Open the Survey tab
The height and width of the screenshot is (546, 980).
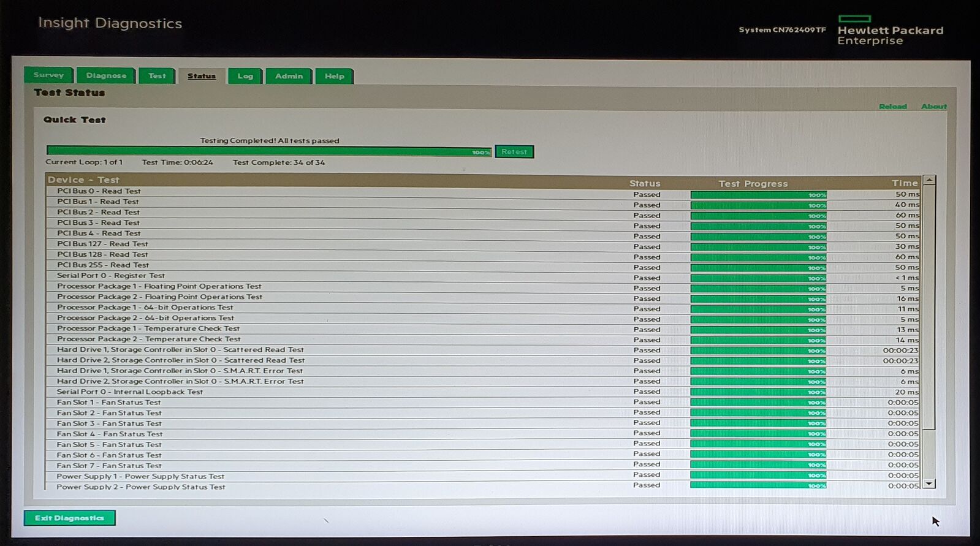[48, 75]
